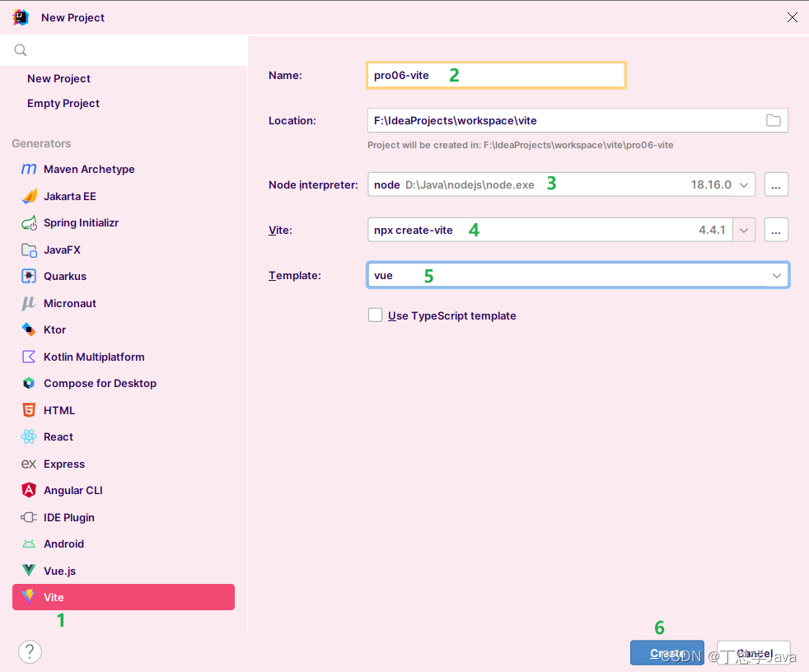The height and width of the screenshot is (672, 809).
Task: Select the Vue.js generator
Action: 61,570
